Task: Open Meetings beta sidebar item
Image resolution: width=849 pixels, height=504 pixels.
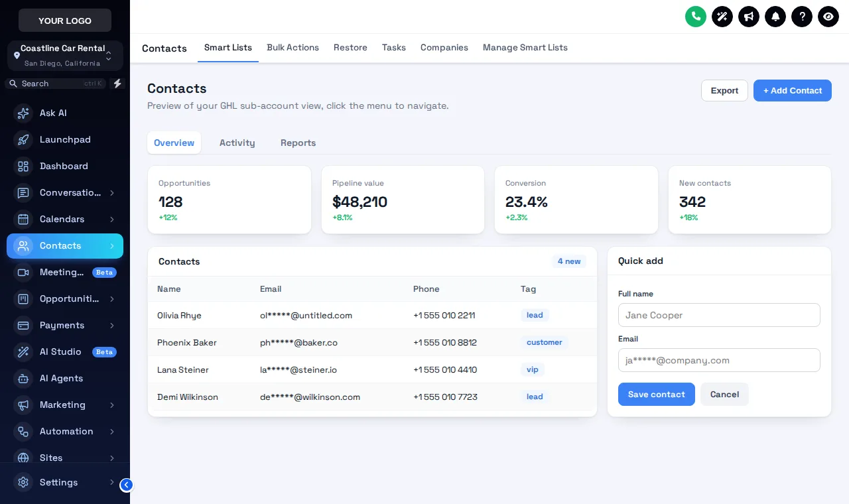Action: [65, 272]
